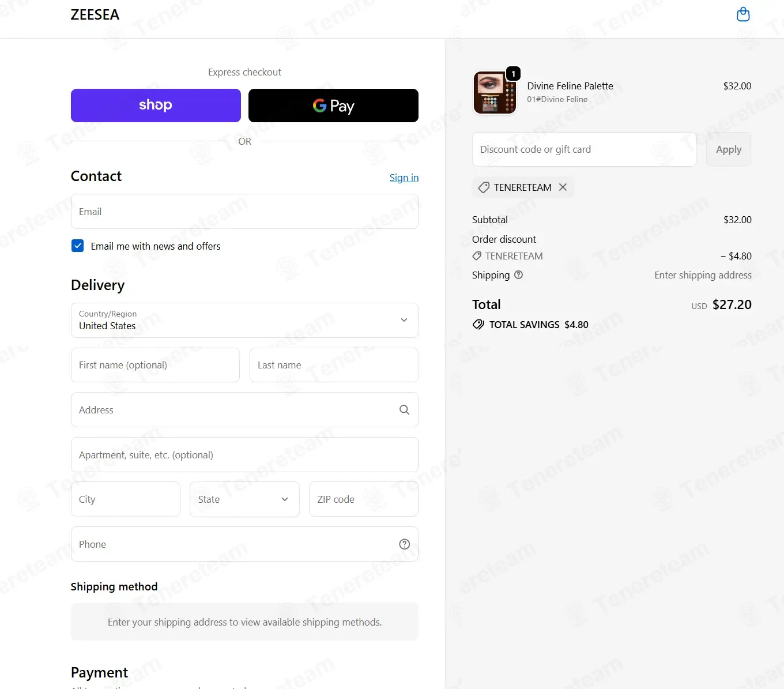The width and height of the screenshot is (784, 689).
Task: Pay with Shop Pay express checkout
Action: click(156, 106)
